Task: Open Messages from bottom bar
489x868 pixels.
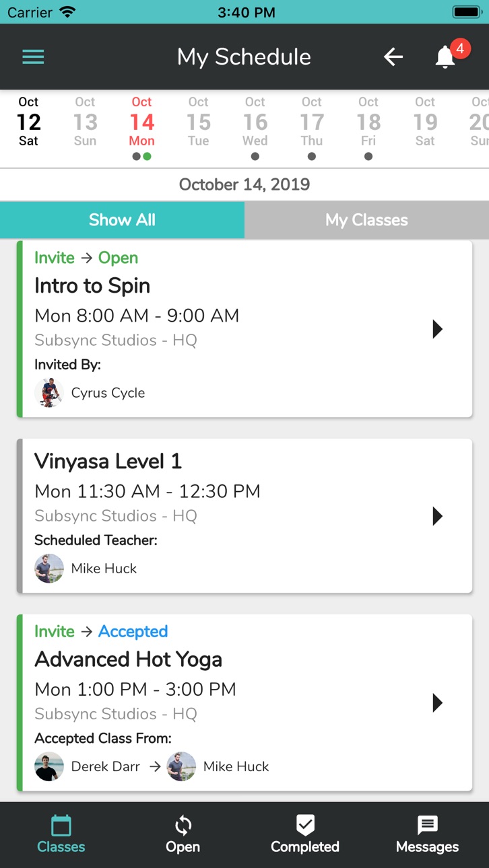Action: click(428, 834)
